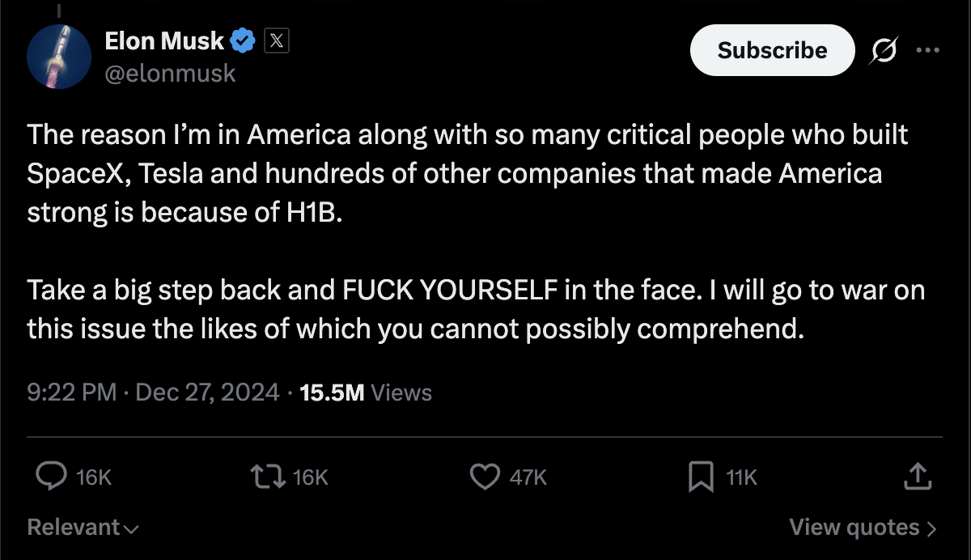Viewport: 971px width, 560px height.
Task: Open the 9:22 PM Dec 27, 2024 timestamp
Action: coord(154,393)
